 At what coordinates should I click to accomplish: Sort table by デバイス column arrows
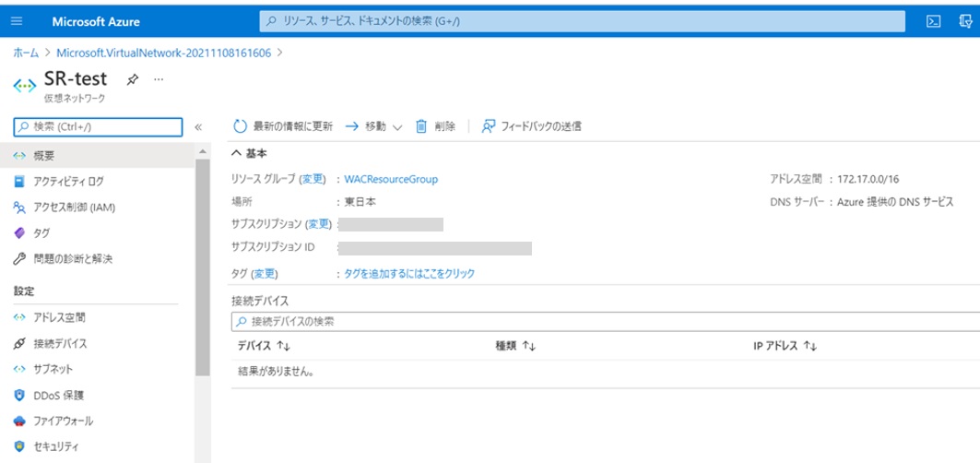tap(283, 346)
